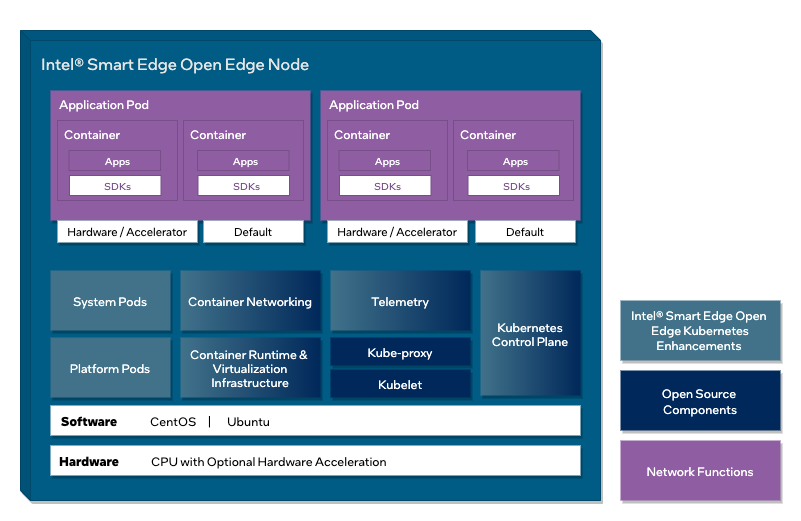
Task: Select Hardware / Accelerator tab under left Application Pod
Action: (x=127, y=232)
